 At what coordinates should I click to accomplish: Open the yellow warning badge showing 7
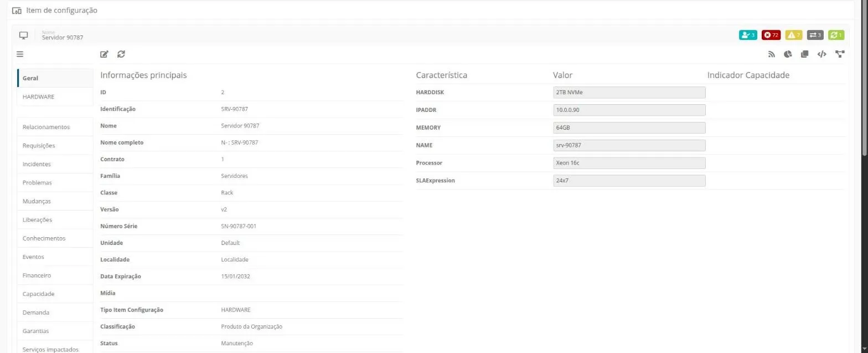(794, 35)
